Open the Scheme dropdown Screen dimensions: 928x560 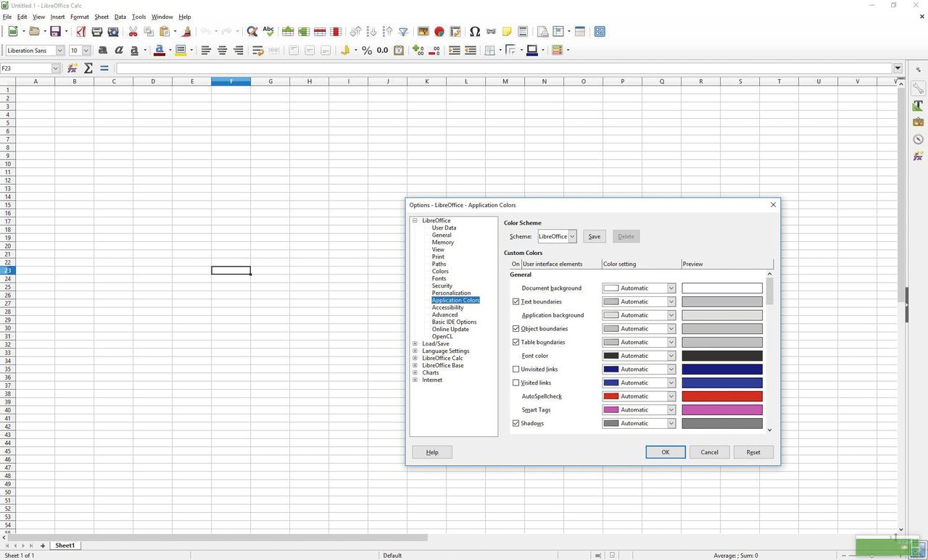tap(557, 236)
